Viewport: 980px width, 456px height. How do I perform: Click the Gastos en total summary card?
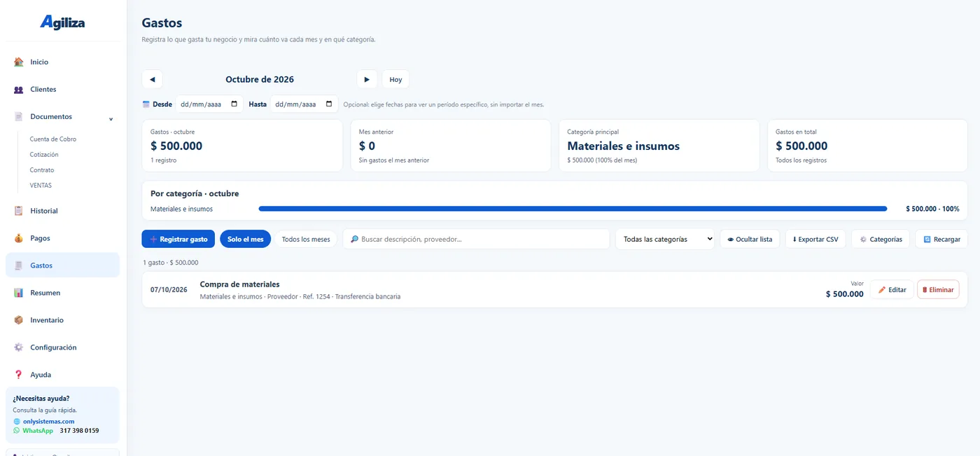[x=867, y=146]
